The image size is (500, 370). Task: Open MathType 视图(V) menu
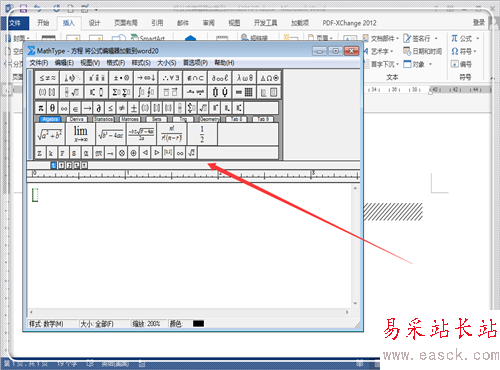pyautogui.click(x=90, y=63)
